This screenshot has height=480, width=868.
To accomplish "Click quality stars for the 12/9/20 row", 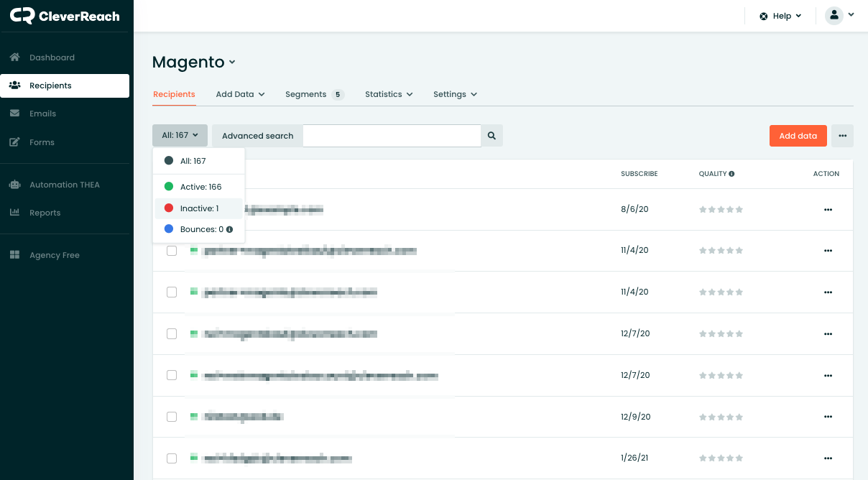I will (721, 417).
